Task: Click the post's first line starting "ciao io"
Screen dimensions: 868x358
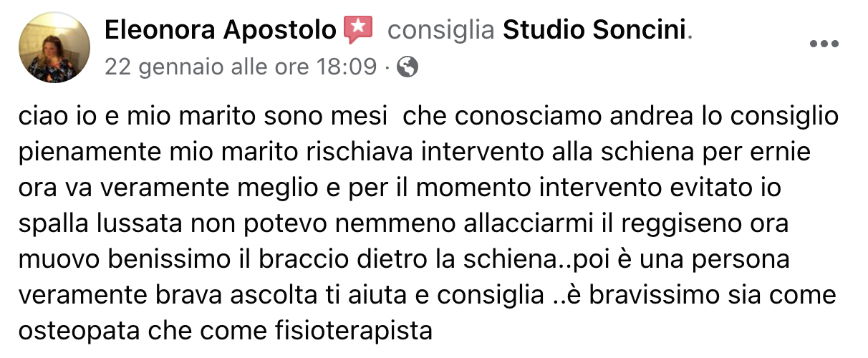Action: coord(428,118)
